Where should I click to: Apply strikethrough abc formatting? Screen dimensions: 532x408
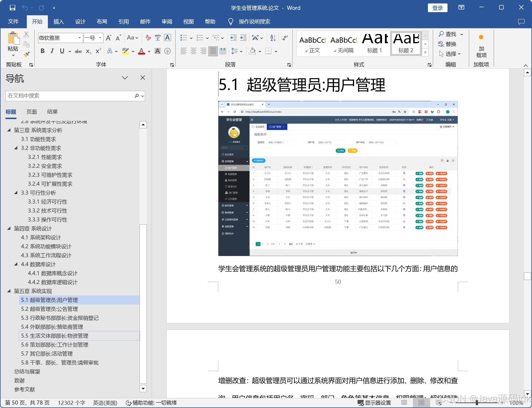[x=78, y=51]
